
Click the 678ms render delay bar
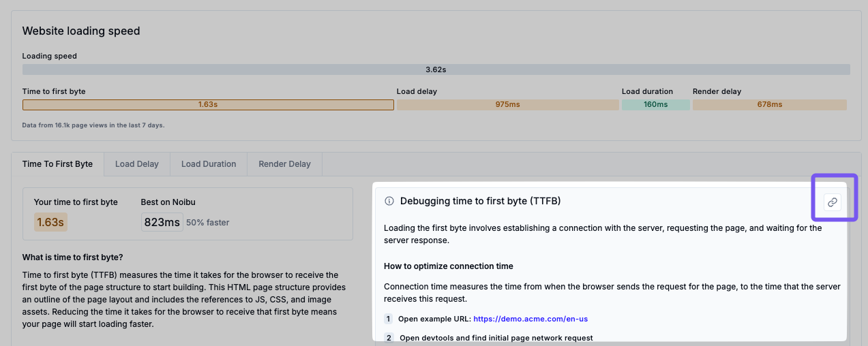coord(769,105)
